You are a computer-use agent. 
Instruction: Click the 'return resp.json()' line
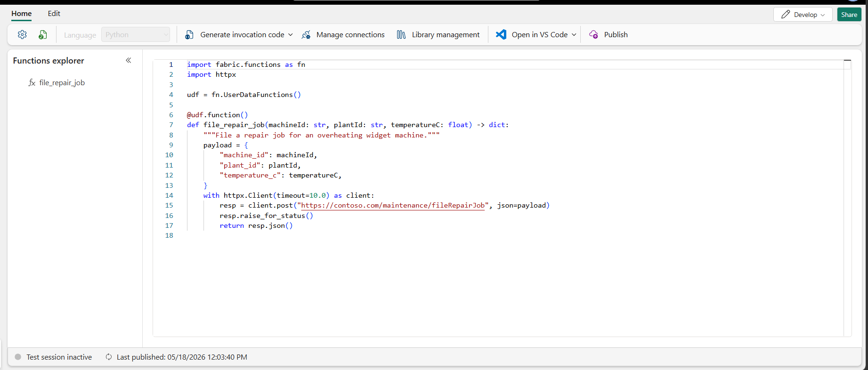point(256,225)
